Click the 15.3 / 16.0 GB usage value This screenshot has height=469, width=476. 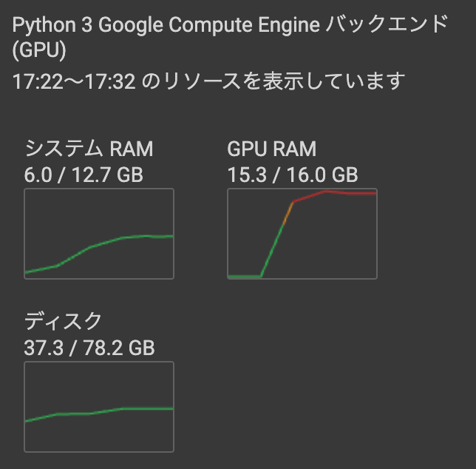[x=292, y=175]
